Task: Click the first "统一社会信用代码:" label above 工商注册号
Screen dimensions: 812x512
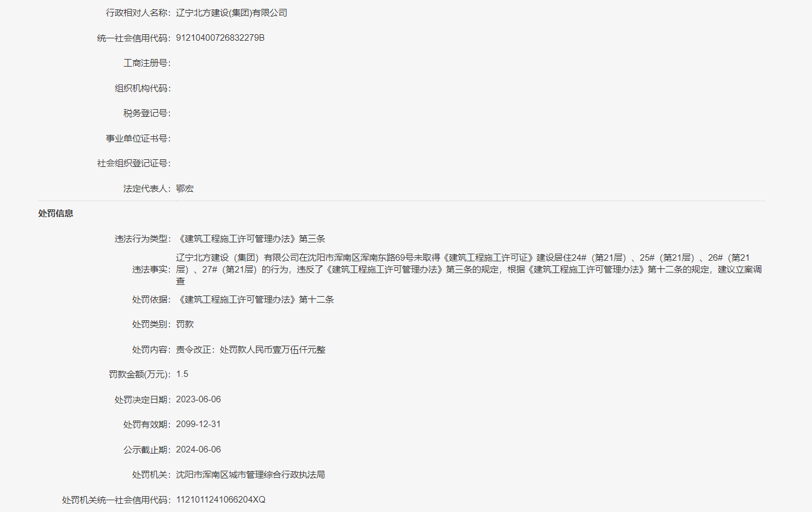Action: [x=134, y=38]
